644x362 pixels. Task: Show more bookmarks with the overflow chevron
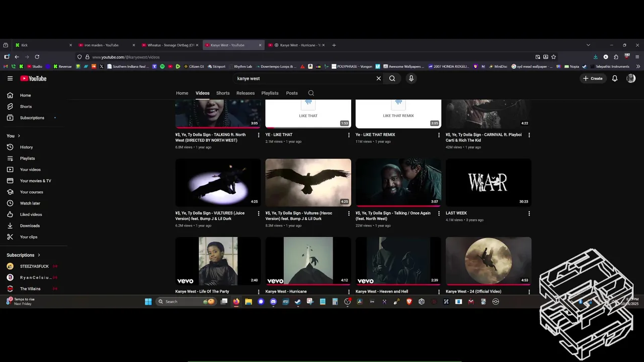point(638,66)
